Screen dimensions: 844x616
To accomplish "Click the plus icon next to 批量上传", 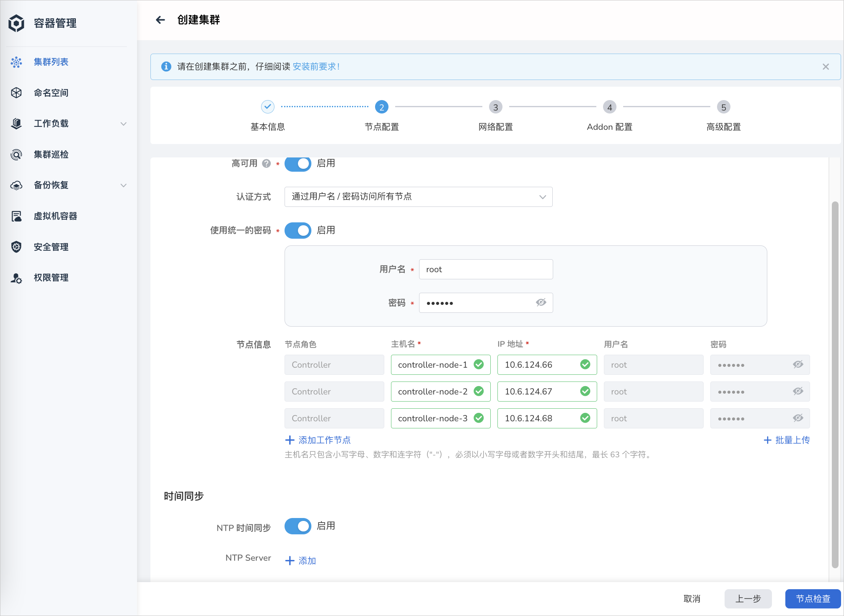I will pos(768,440).
